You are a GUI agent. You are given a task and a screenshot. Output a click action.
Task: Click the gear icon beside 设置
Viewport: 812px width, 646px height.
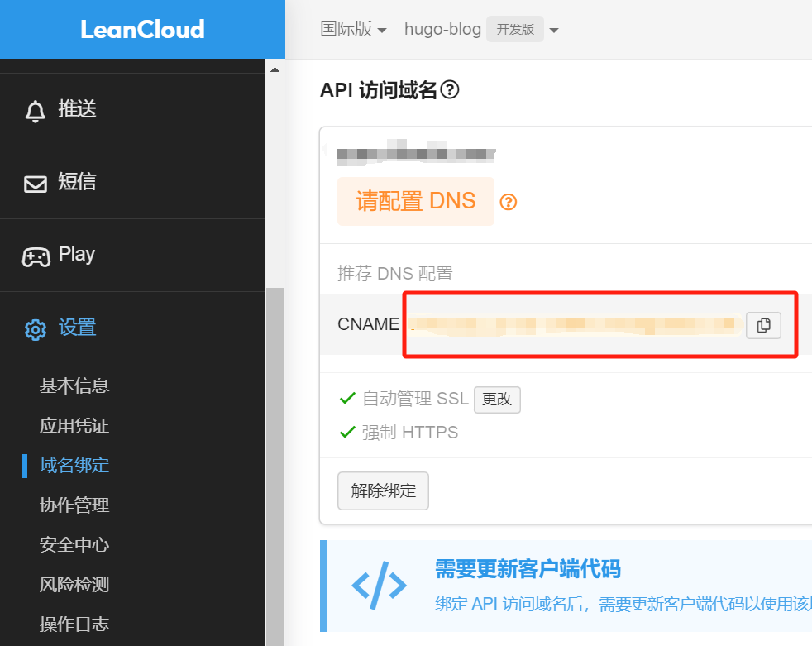click(x=35, y=329)
